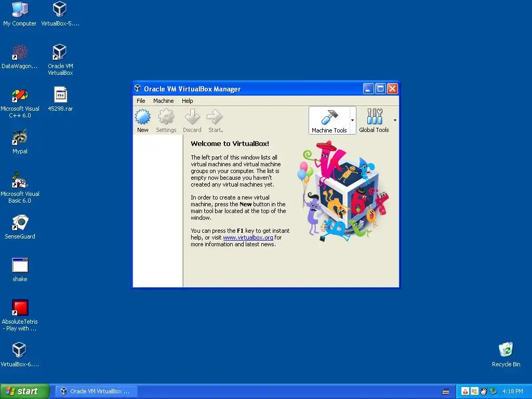
Task: Close the VirtualBox Manager window
Action: click(392, 88)
